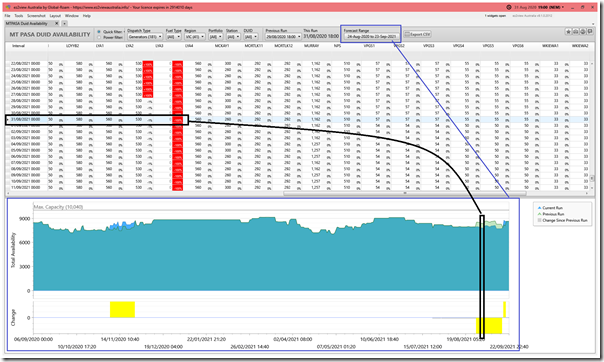Expand the Region VIC dropdown
The image size is (604, 362).
[x=195, y=37]
